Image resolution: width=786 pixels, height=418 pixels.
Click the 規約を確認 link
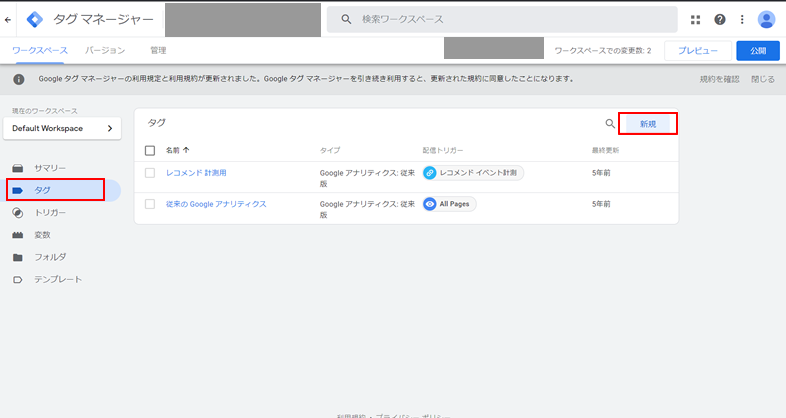point(719,79)
